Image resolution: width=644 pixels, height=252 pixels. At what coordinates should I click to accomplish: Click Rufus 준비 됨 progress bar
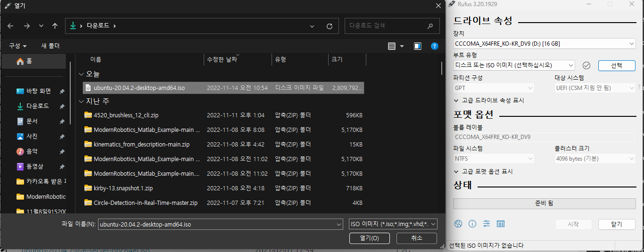coord(545,203)
